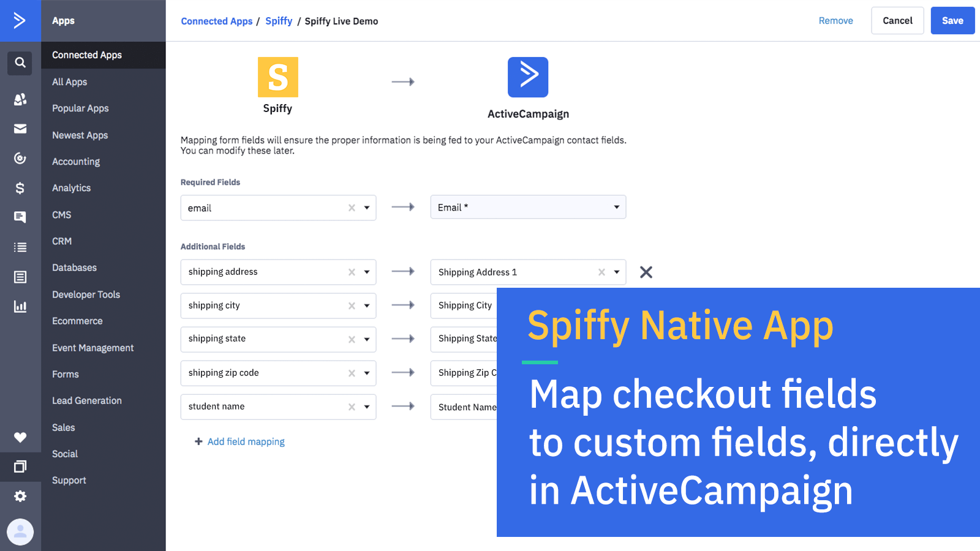Image resolution: width=980 pixels, height=551 pixels.
Task: Expand the 'student name' dropdown arrow
Action: (x=367, y=407)
